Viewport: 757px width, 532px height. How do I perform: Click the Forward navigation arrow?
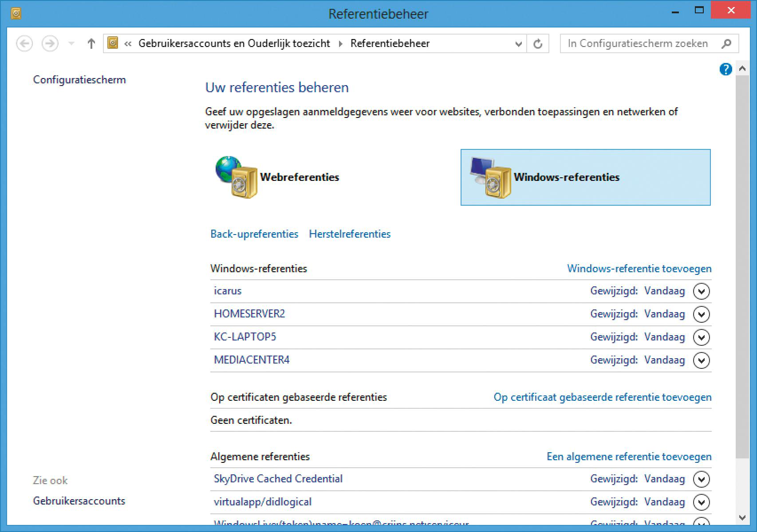(x=50, y=43)
